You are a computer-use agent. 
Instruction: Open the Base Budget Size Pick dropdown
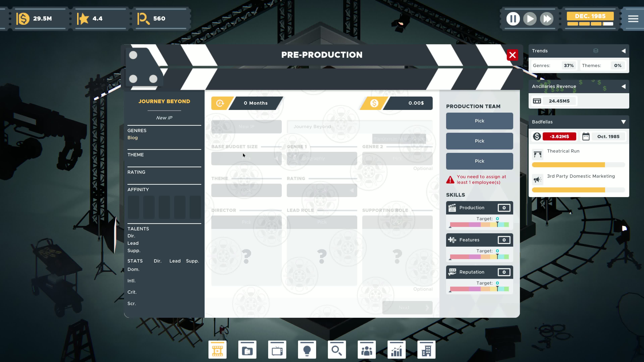pyautogui.click(x=246, y=158)
